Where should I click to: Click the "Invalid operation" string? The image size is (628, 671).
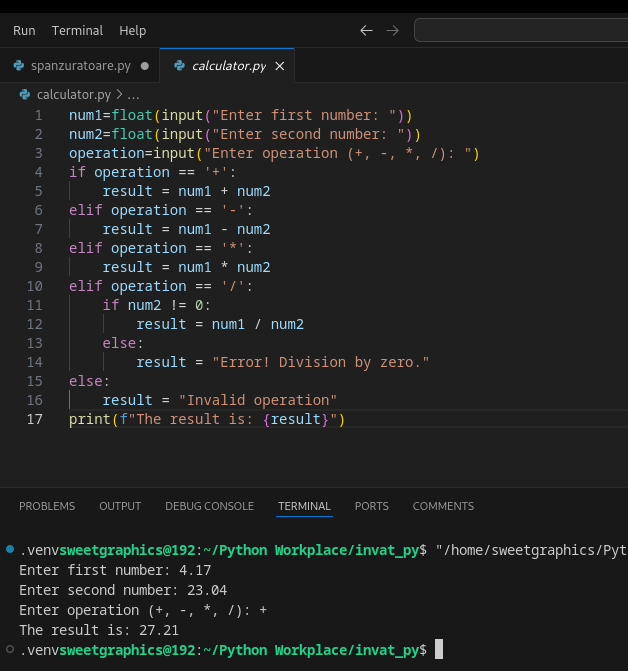click(x=258, y=401)
